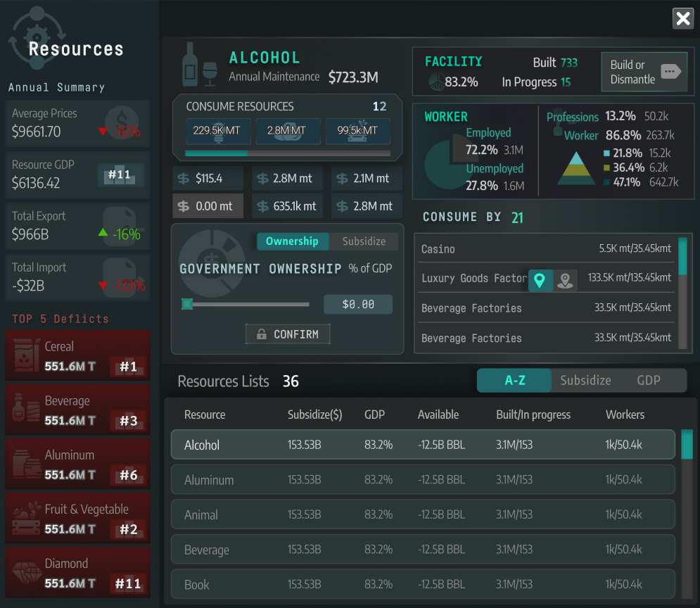The image size is (700, 608).
Task: Sort resources list by A-Z
Action: (x=514, y=380)
